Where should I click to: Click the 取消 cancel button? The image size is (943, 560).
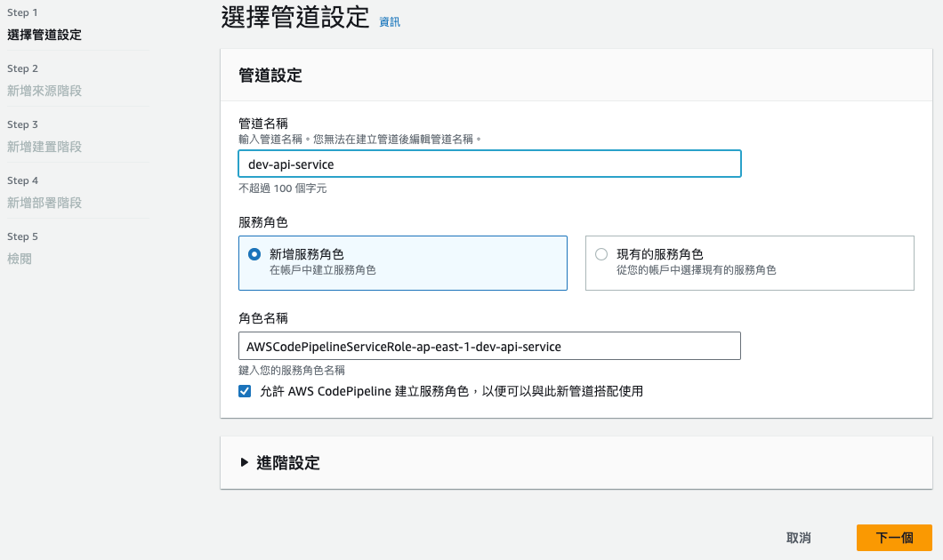799,537
